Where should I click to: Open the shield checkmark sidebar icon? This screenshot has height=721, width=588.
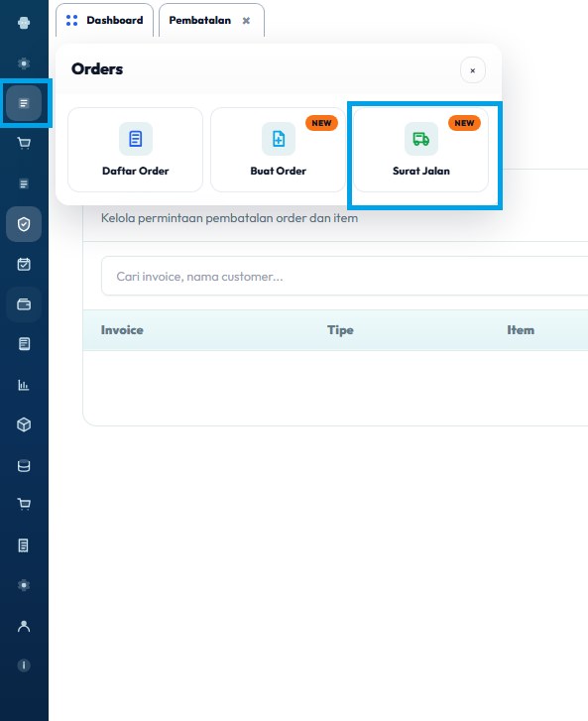click(x=24, y=224)
